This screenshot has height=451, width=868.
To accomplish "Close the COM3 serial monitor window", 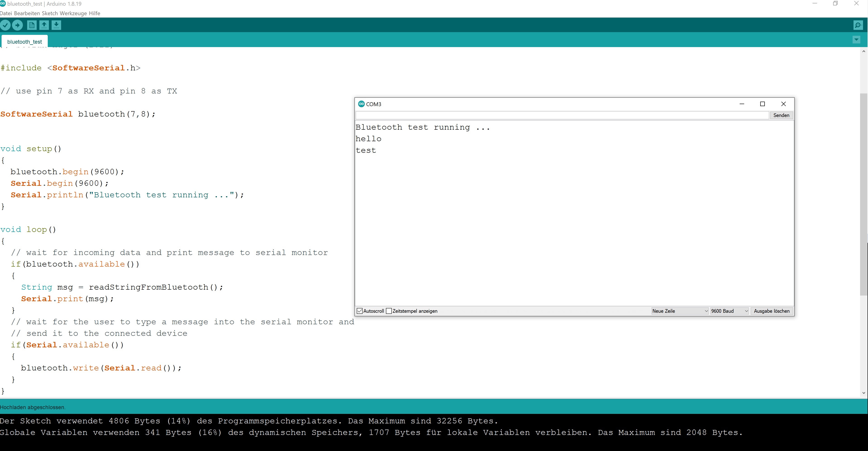I will tap(783, 104).
